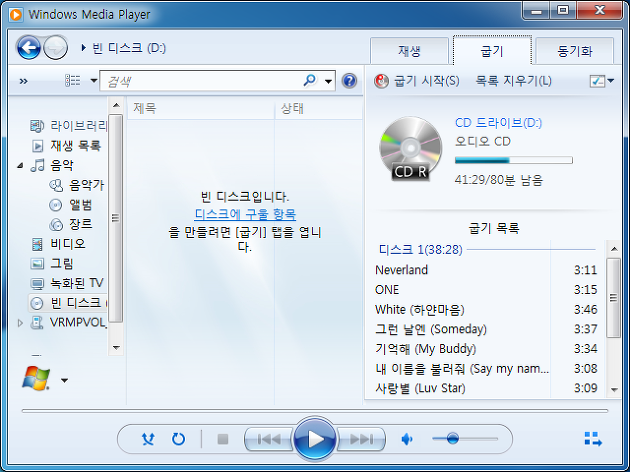Click the burn list scrollbar down arrow

[614, 389]
